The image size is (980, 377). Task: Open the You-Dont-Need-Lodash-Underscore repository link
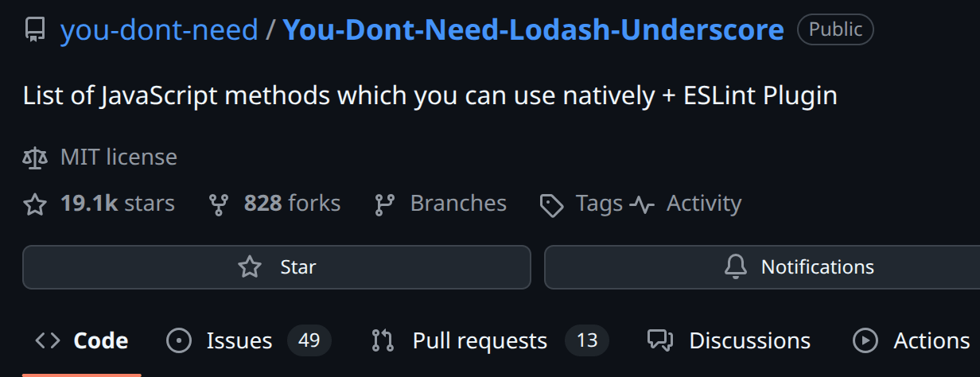[533, 30]
